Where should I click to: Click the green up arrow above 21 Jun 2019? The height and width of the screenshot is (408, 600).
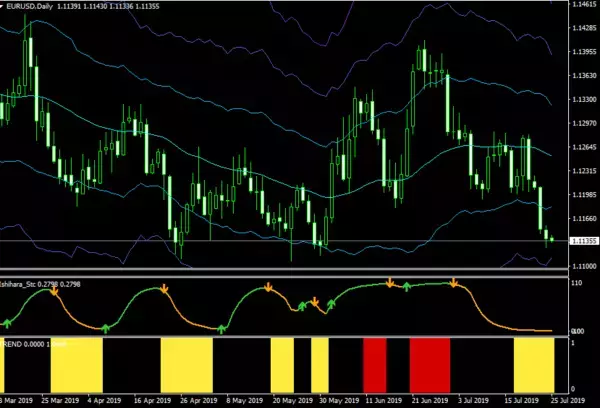pos(406,287)
